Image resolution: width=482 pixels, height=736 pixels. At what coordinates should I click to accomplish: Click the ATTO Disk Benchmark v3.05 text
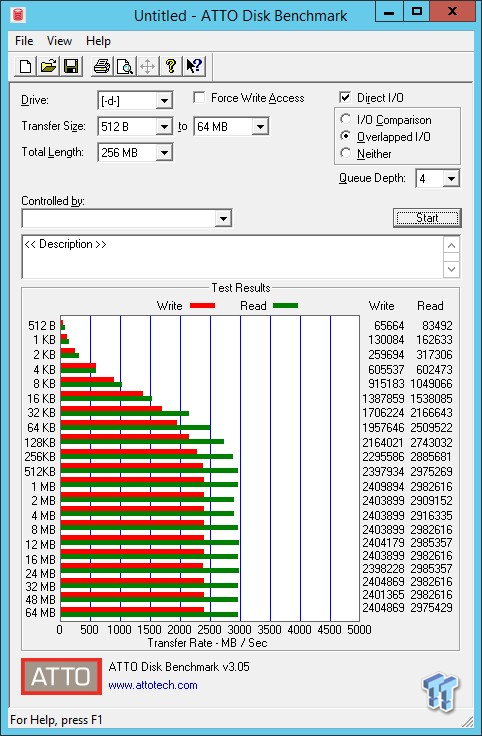(x=179, y=667)
